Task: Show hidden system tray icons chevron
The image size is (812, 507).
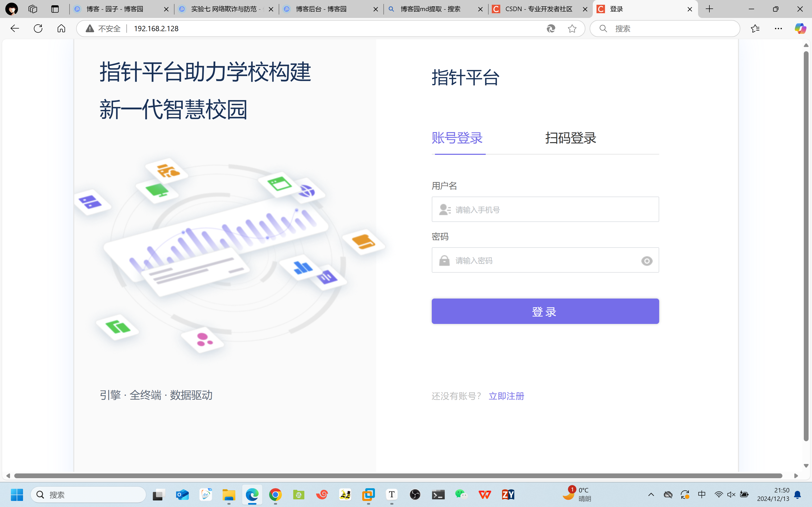Action: (651, 495)
